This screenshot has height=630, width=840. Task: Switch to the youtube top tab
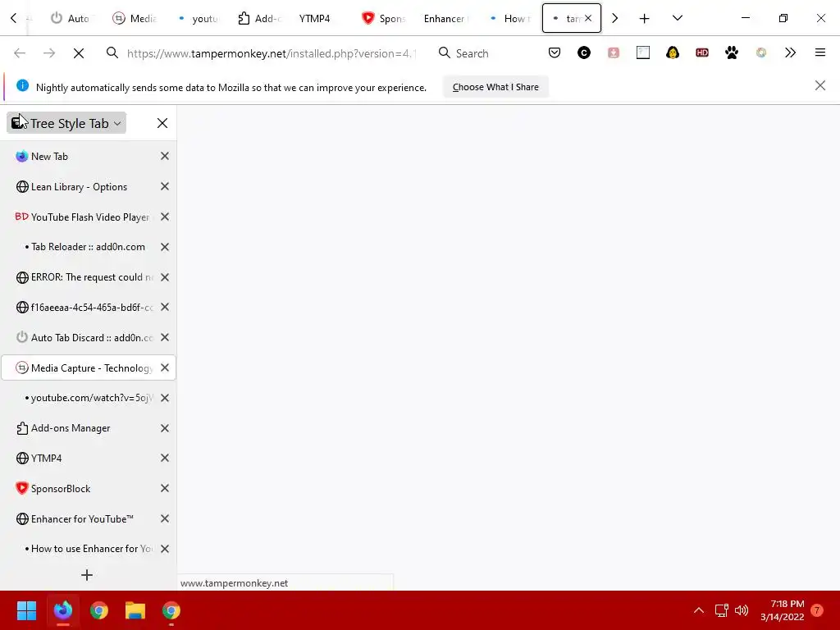(199, 18)
